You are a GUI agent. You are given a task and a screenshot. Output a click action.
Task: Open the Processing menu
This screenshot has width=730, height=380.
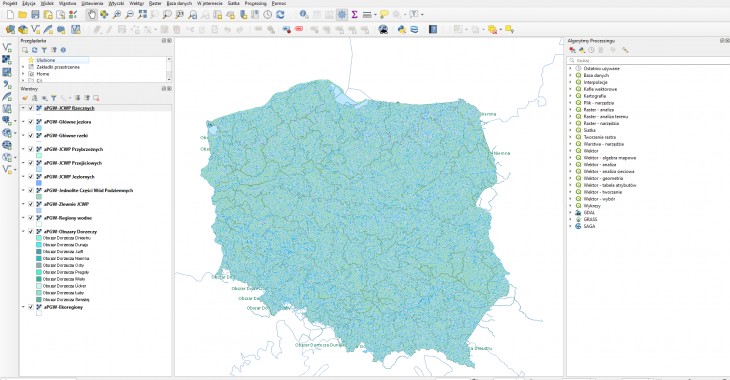(256, 3)
